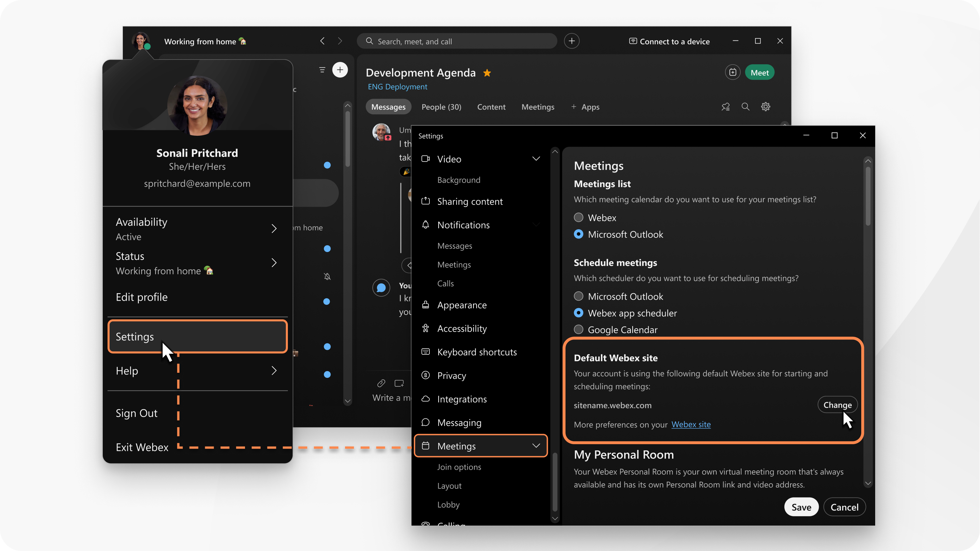Open the Keyboard shortcuts settings section
Viewport: 980px width, 551px height.
click(476, 351)
